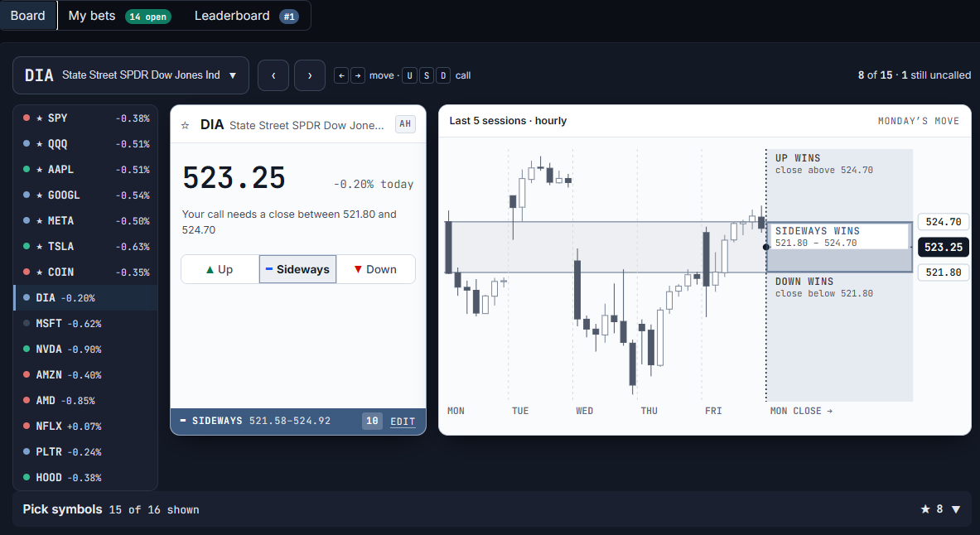
Task: Select SPY in the symbol list
Action: point(85,118)
